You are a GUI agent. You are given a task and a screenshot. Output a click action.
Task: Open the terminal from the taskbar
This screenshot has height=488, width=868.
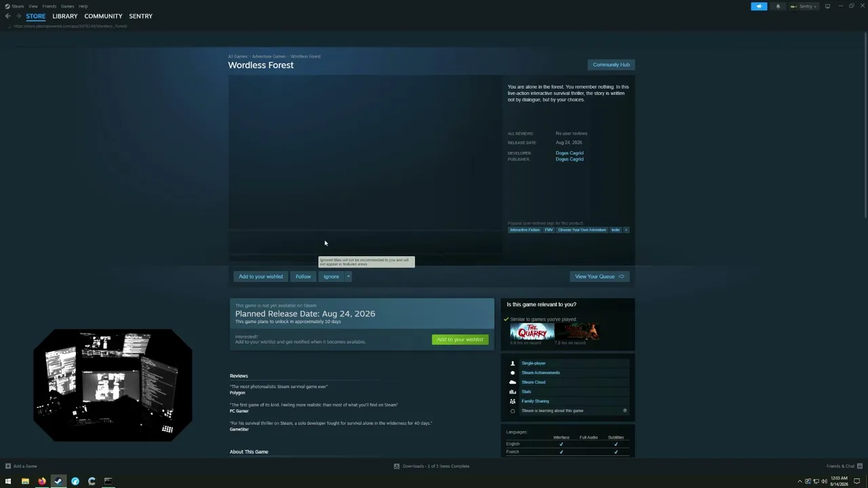(108, 481)
